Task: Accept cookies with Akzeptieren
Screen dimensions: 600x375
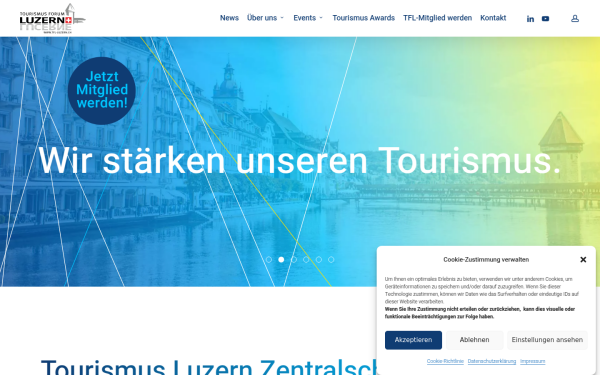Action: point(413,340)
